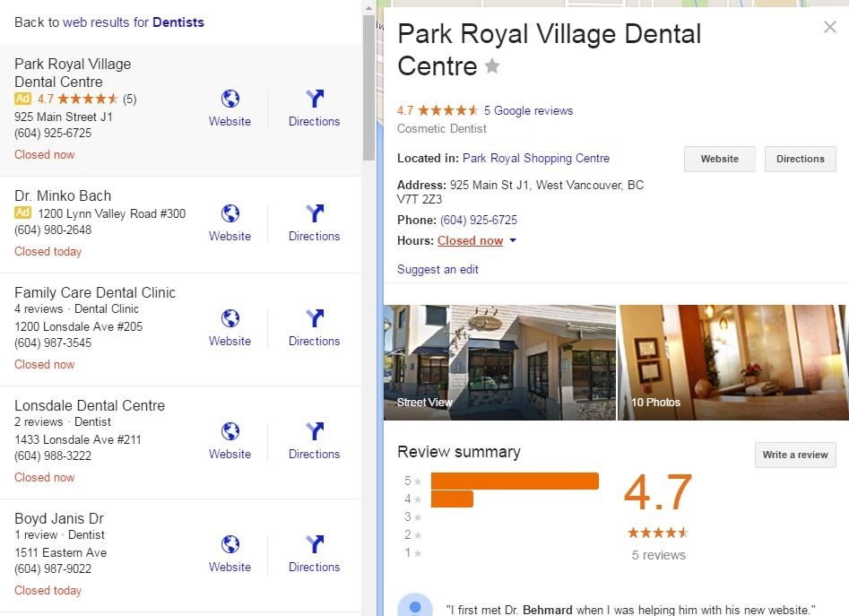
Task: Open website globe icon for Boyd Janis Dr
Action: (230, 544)
